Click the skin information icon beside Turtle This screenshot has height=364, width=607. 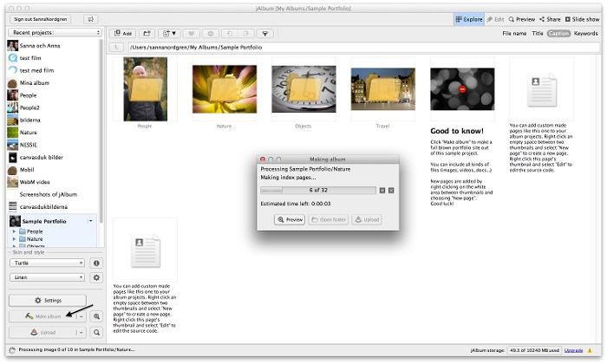(x=96, y=263)
